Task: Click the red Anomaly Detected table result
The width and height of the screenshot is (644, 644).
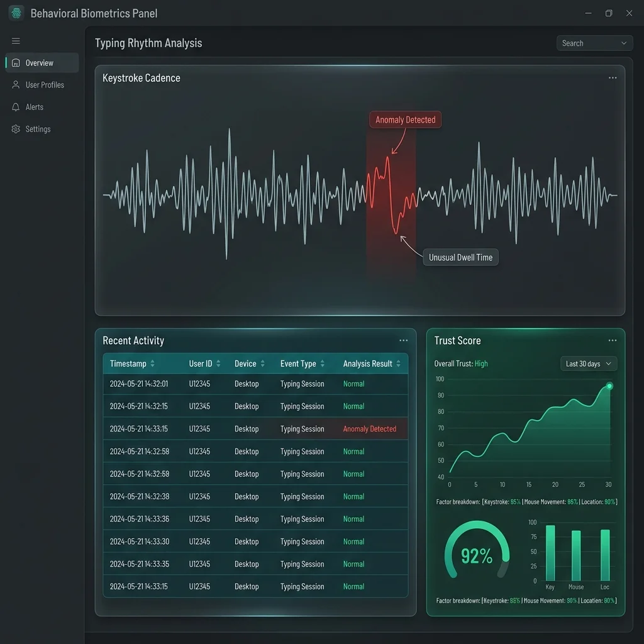Action: (x=370, y=428)
